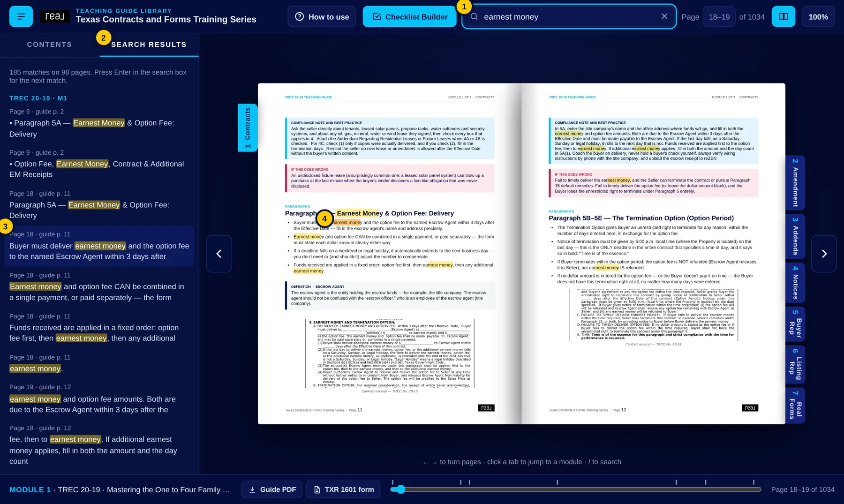Screen dimensions: 844x504
Task: Jump to the 4 Notices module tab
Action: pos(795,283)
